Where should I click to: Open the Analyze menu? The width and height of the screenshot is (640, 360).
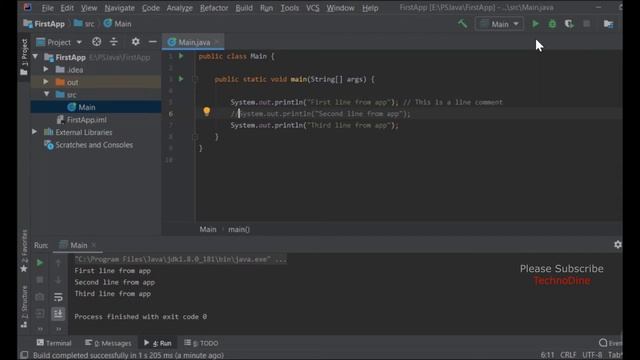pyautogui.click(x=179, y=8)
